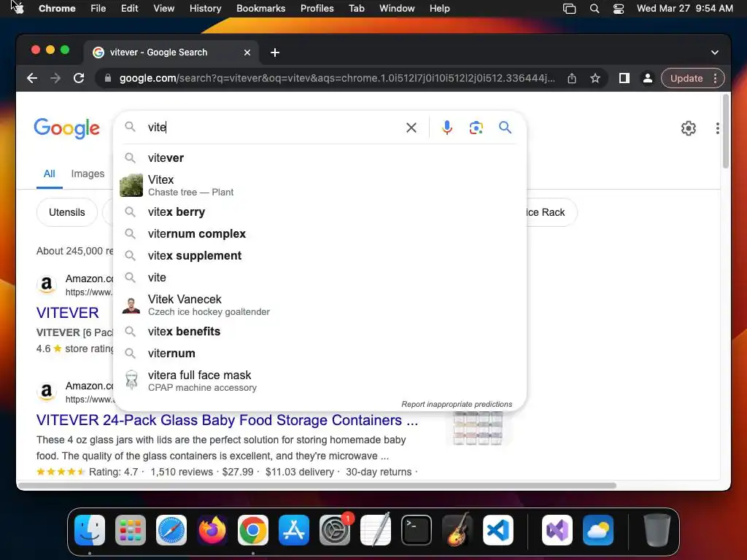
Task: Open Visual Studio purple icon in Dock
Action: pos(557,530)
